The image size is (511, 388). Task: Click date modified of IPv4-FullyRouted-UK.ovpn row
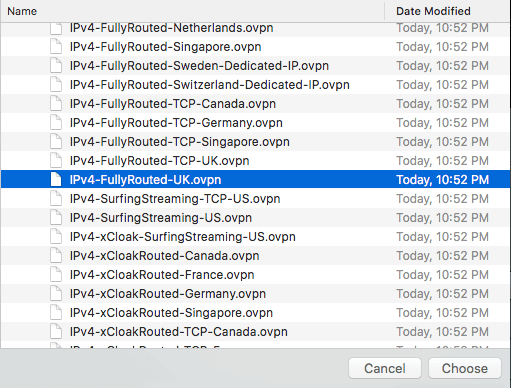[443, 180]
